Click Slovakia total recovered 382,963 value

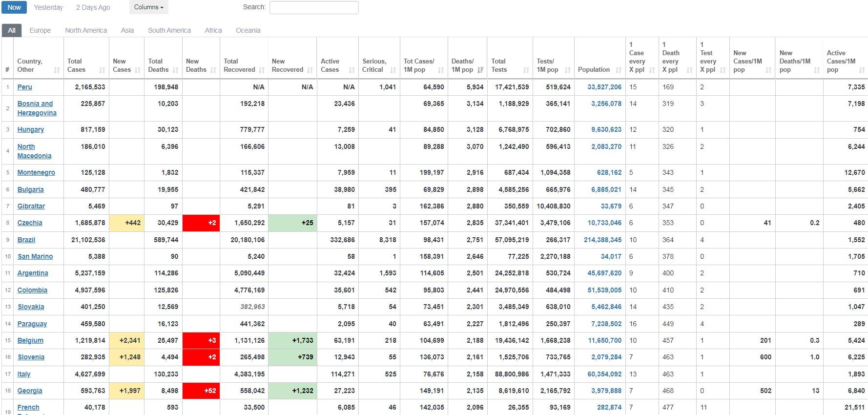pyautogui.click(x=252, y=307)
